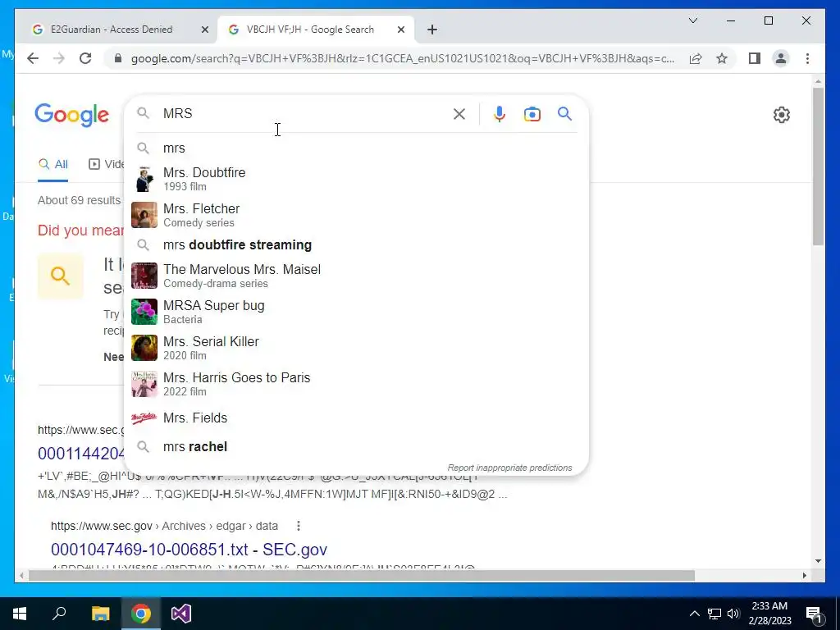Open the 0001047469-10-006851.txt - SEC.gov result
Viewport: 840px width, 630px height.
tap(189, 550)
